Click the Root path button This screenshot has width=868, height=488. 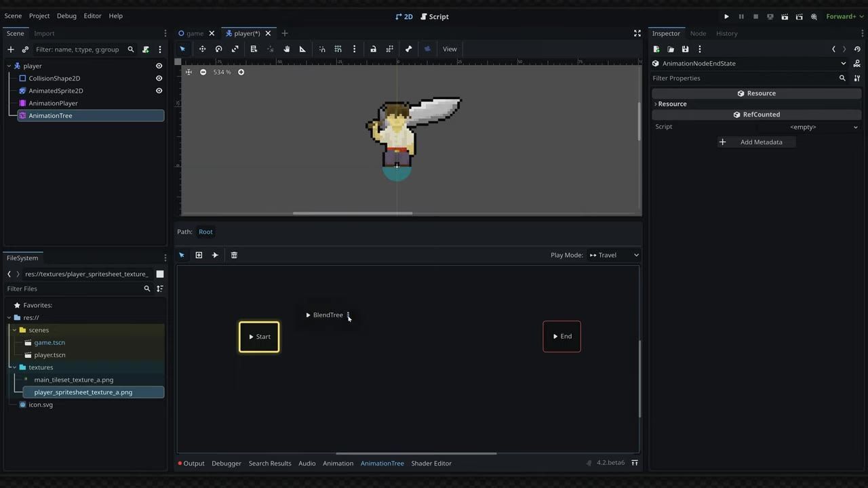[x=205, y=232]
